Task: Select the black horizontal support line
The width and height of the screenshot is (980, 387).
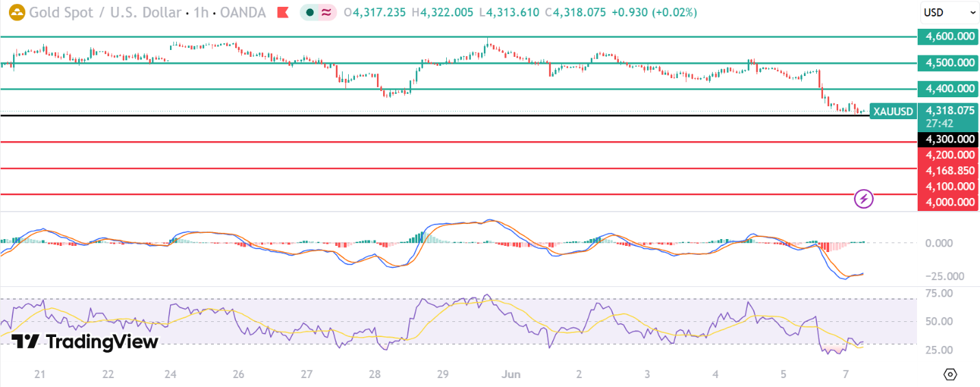Action: [x=458, y=115]
